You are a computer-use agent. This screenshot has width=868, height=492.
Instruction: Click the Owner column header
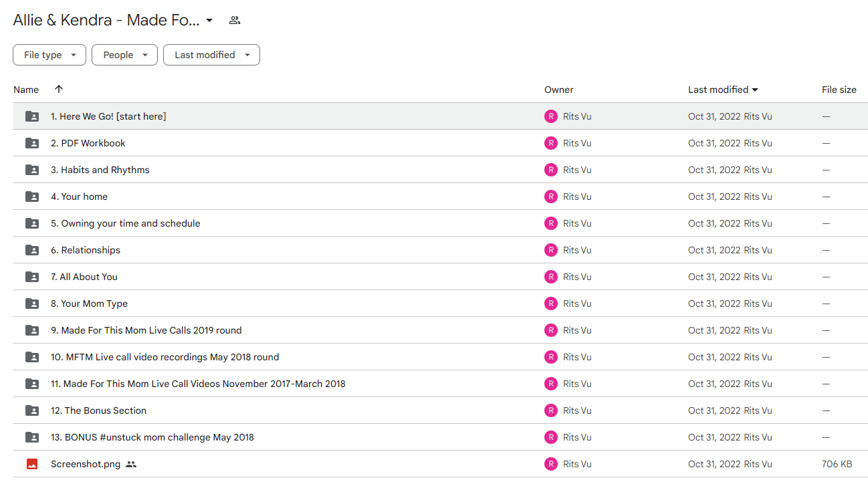(x=559, y=90)
